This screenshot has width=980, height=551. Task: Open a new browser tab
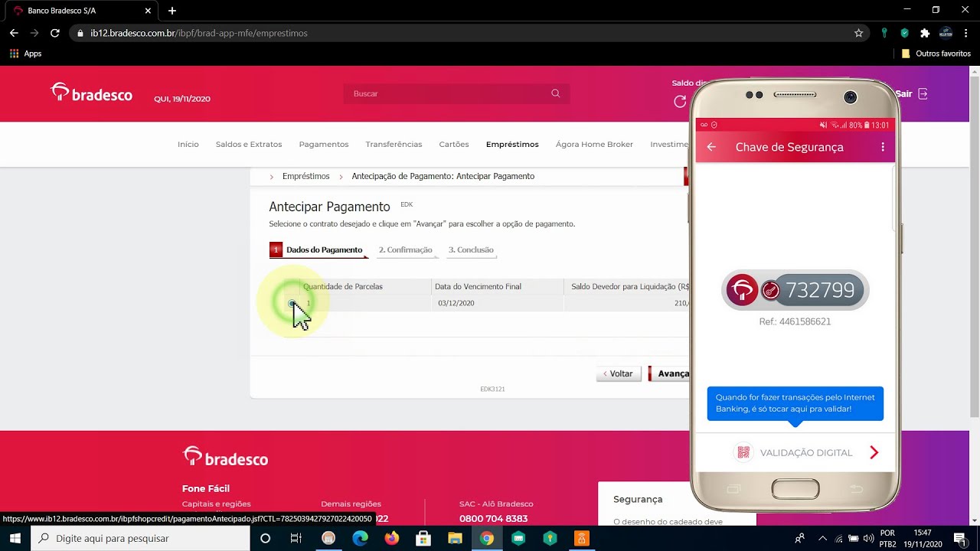172,11
